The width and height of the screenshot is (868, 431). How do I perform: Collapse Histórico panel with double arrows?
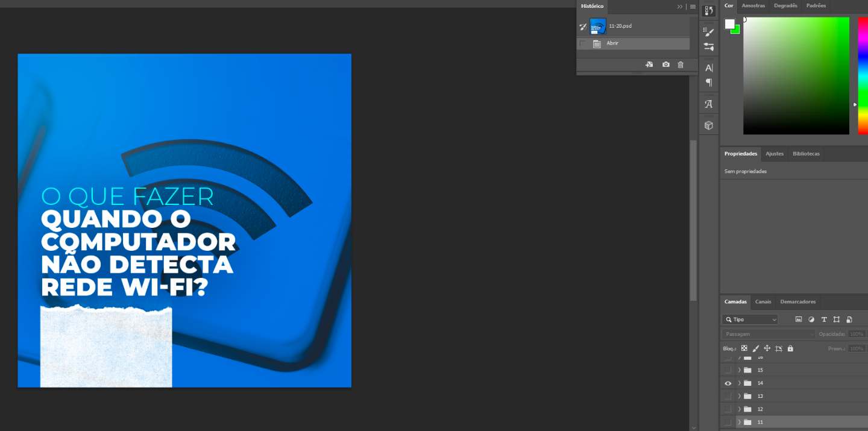point(680,7)
